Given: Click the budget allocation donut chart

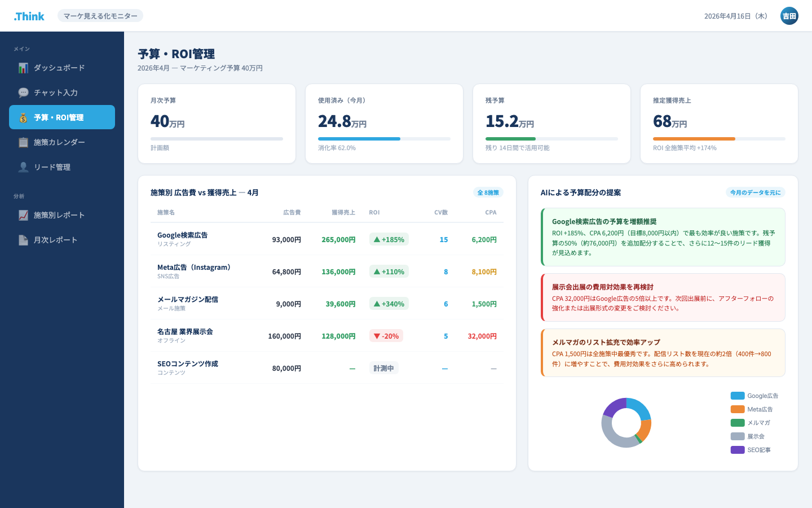Looking at the screenshot, I should point(626,423).
